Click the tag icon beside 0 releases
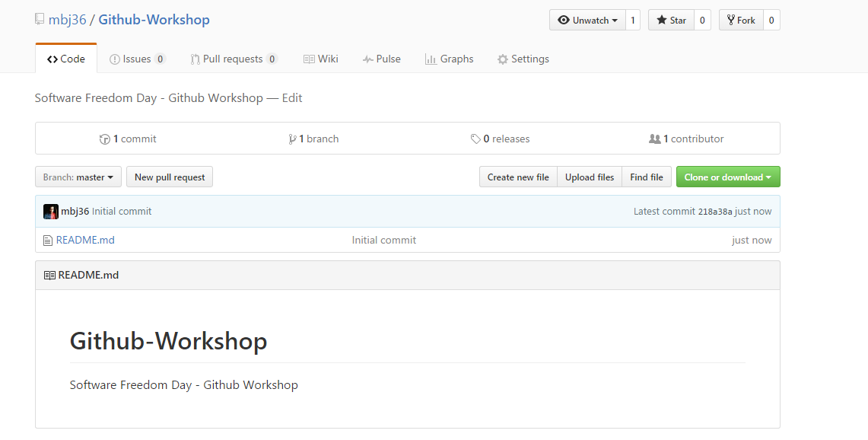Screen dimensions: 868x440 click(475, 139)
